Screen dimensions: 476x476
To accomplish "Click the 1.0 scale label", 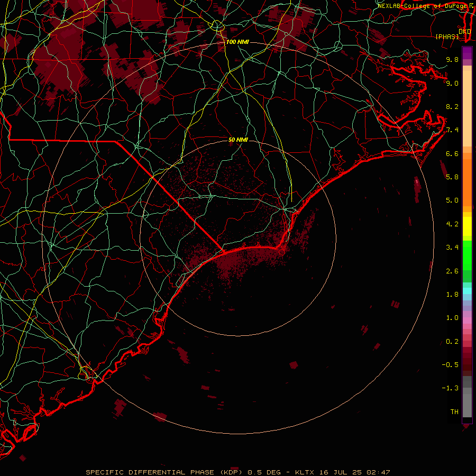I will [x=452, y=317].
